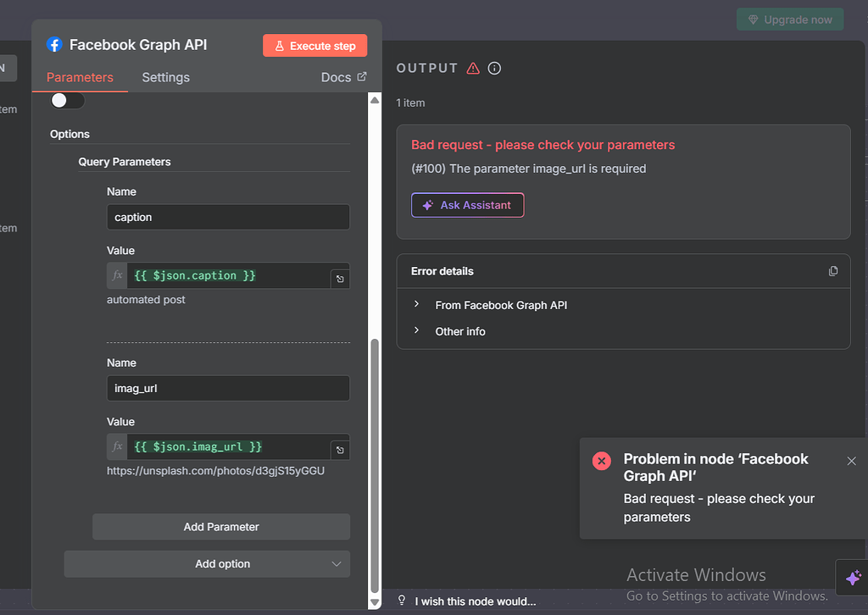This screenshot has width=868, height=615.
Task: Select the Parameters tab
Action: (80, 77)
